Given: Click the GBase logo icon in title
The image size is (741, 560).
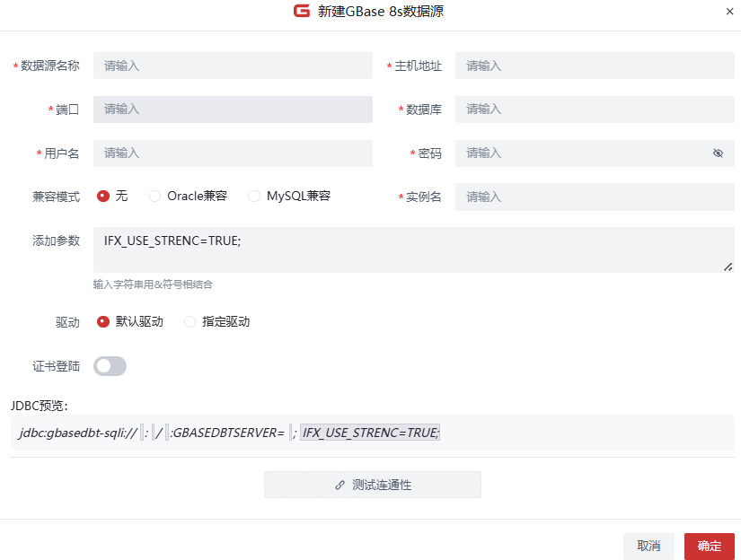Looking at the screenshot, I should pos(302,12).
